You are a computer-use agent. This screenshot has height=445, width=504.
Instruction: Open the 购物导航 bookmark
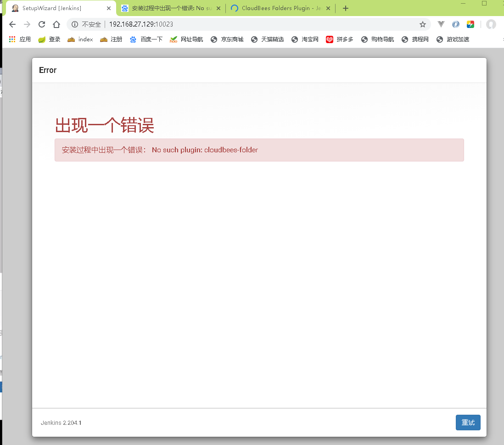[378, 39]
